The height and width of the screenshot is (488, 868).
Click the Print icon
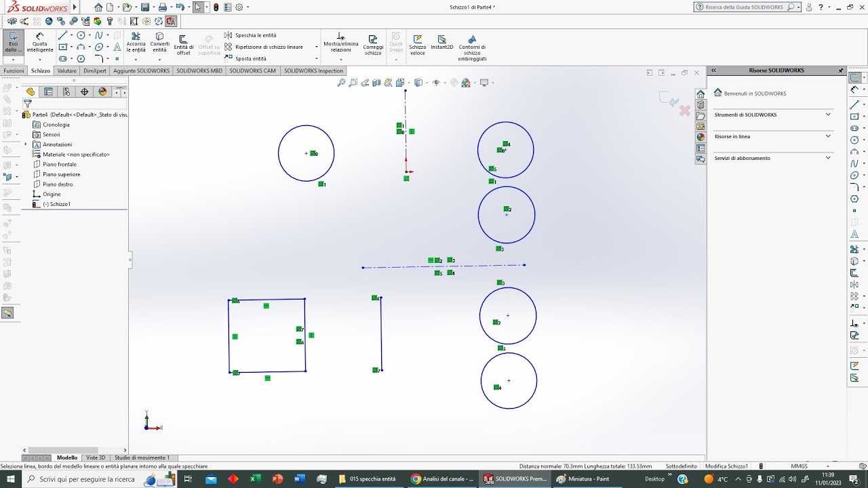pyautogui.click(x=163, y=7)
